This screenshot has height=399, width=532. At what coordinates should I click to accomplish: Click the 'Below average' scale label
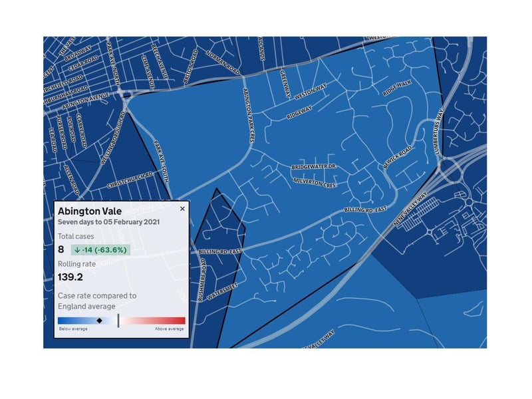(73, 329)
